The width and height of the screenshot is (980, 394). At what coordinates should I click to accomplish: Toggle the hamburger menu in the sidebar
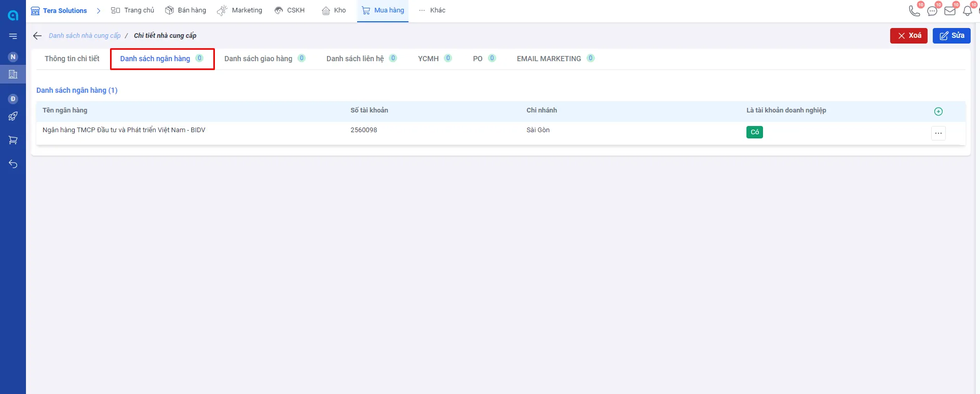[13, 36]
